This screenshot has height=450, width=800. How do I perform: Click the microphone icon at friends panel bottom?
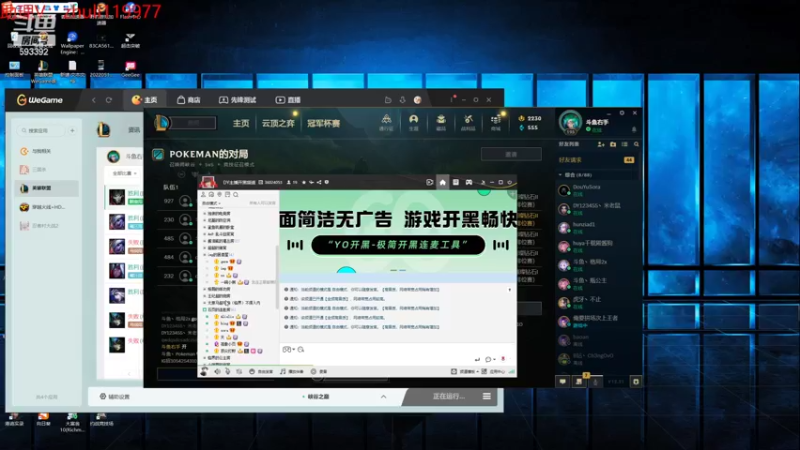tap(595, 382)
